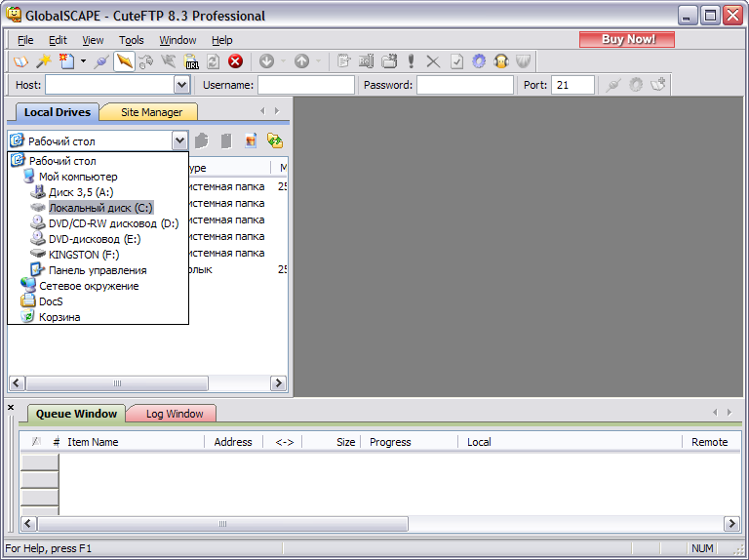Click the Download arrow icon
The image size is (749, 560).
click(266, 61)
